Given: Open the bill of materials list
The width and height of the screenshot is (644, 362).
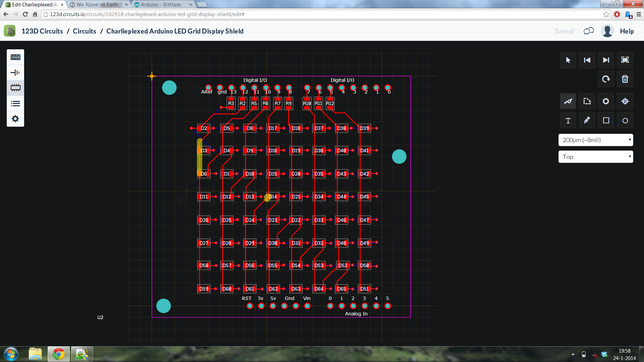Looking at the screenshot, I should [x=15, y=103].
